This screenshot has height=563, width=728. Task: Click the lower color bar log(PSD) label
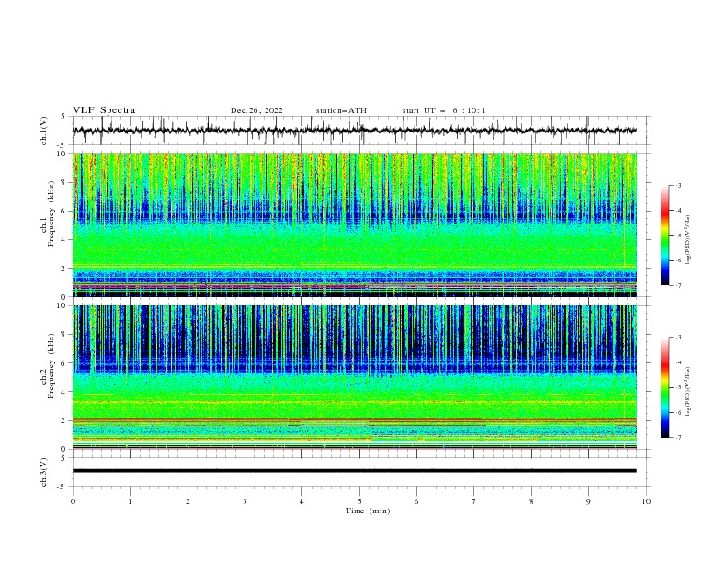coord(688,391)
